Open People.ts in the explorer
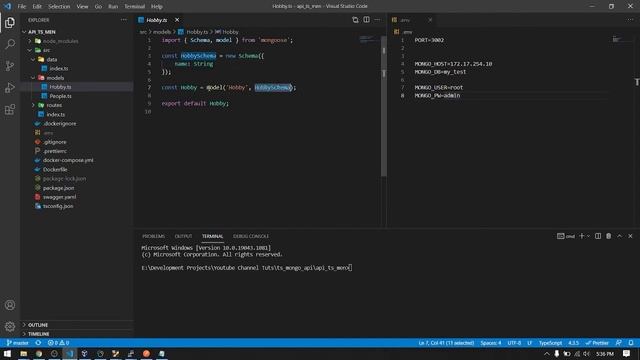The image size is (640, 360). pos(78,96)
